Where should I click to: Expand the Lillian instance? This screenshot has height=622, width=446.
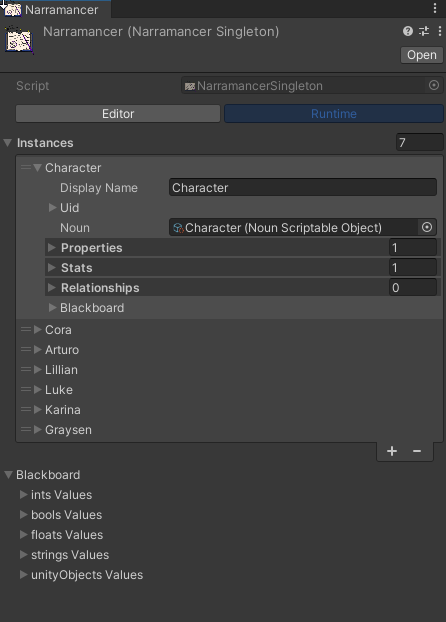[x=38, y=369]
